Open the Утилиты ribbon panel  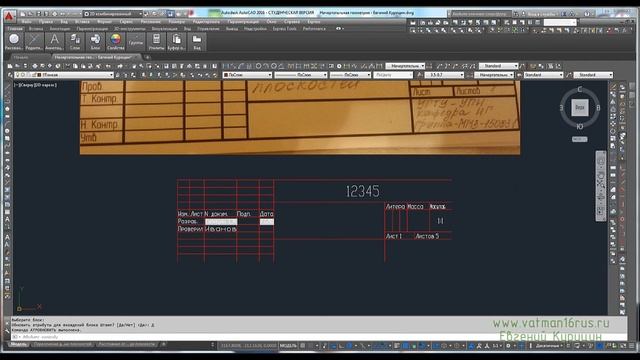tap(156, 42)
